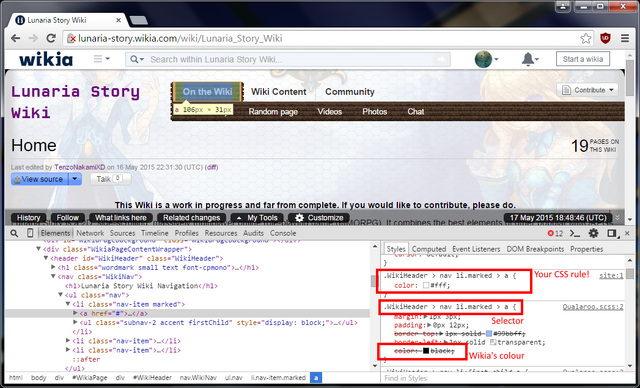640x388 pixels.
Task: Click the DevTools inspect magnifier icon
Action: (x=14, y=233)
